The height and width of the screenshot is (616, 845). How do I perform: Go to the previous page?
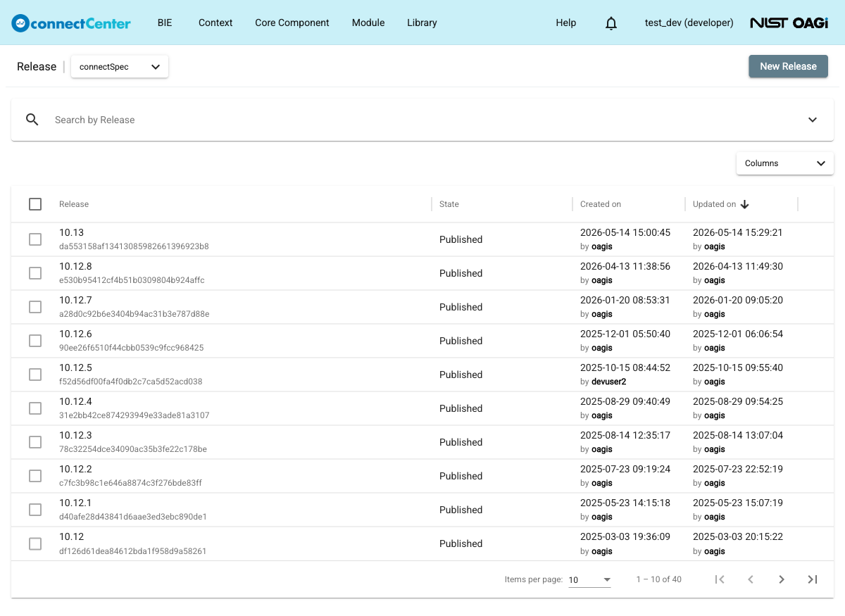[x=751, y=579]
